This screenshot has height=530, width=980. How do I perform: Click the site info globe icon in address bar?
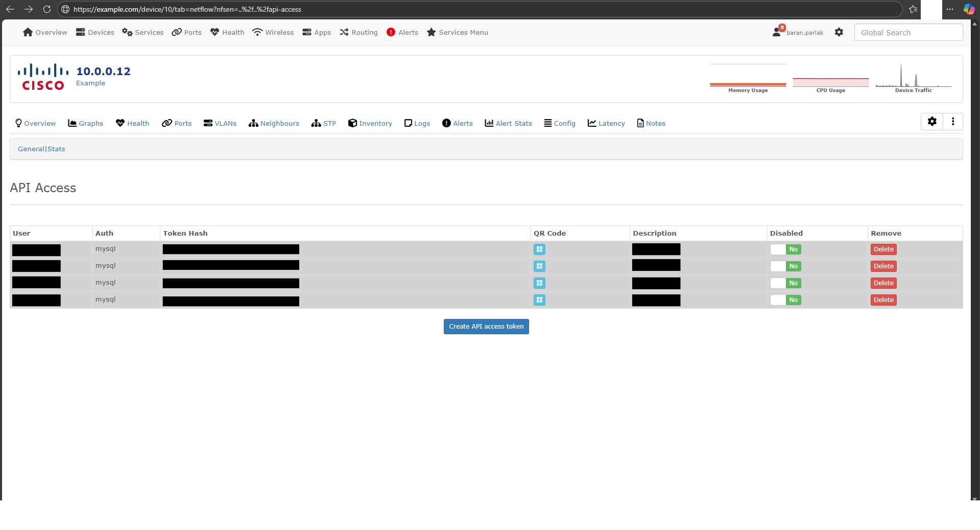[65, 9]
